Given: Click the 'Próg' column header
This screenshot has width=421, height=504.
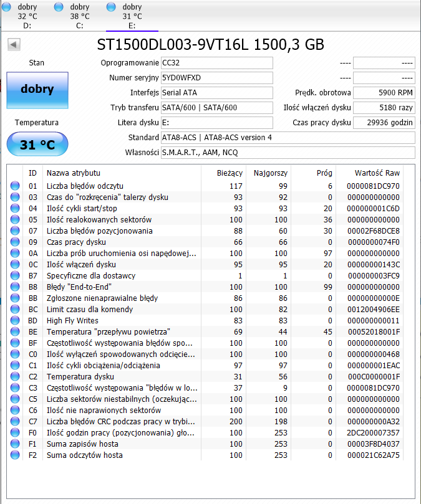Looking at the screenshot, I should point(314,173).
